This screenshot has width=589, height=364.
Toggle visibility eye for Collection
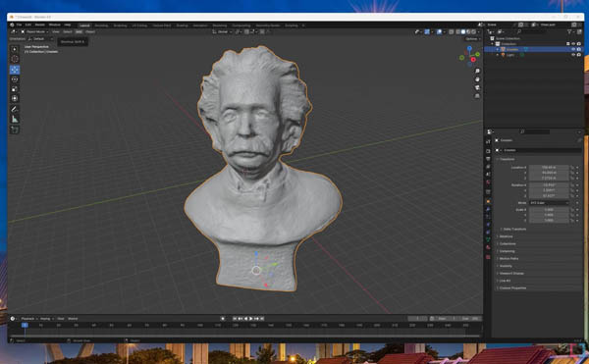pyautogui.click(x=573, y=44)
